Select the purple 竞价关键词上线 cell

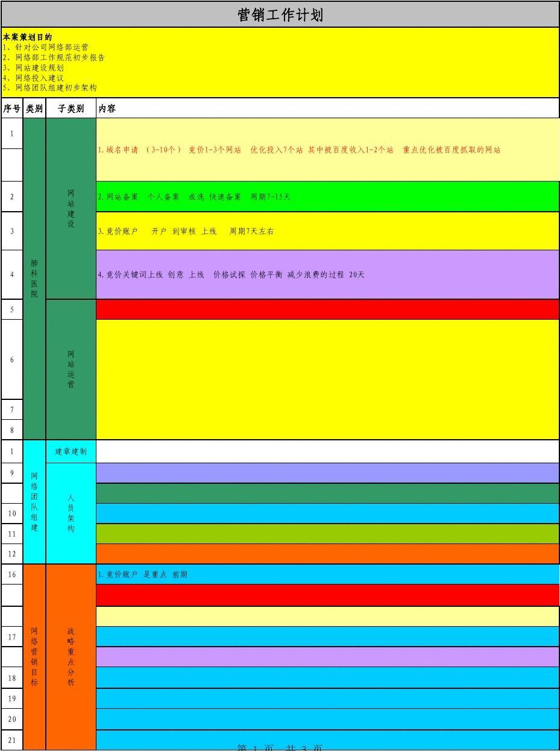[327, 274]
